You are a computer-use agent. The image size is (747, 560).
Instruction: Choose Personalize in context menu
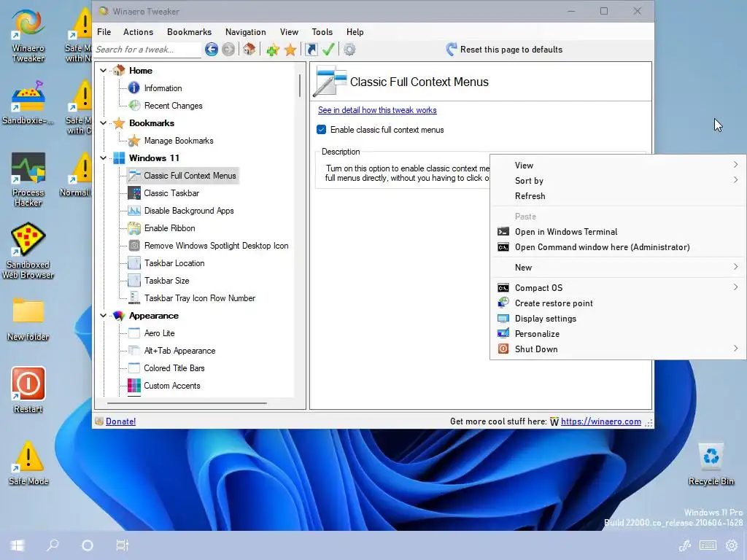[618, 333]
